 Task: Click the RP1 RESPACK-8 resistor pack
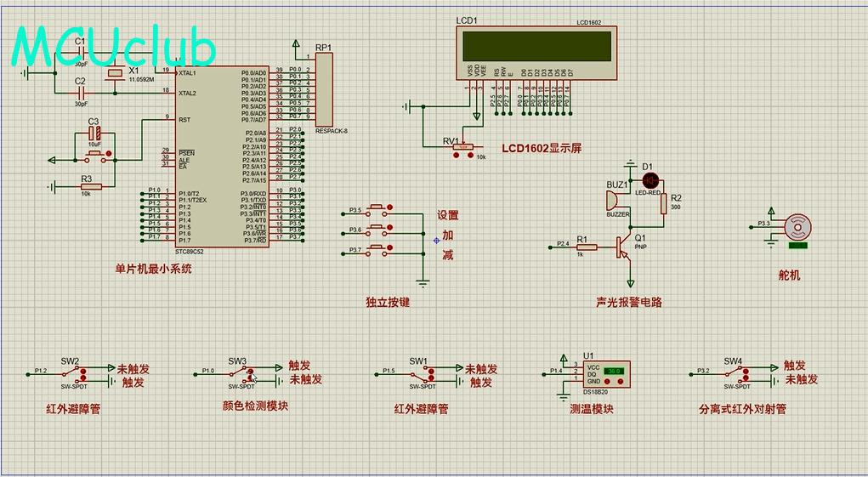[325, 89]
